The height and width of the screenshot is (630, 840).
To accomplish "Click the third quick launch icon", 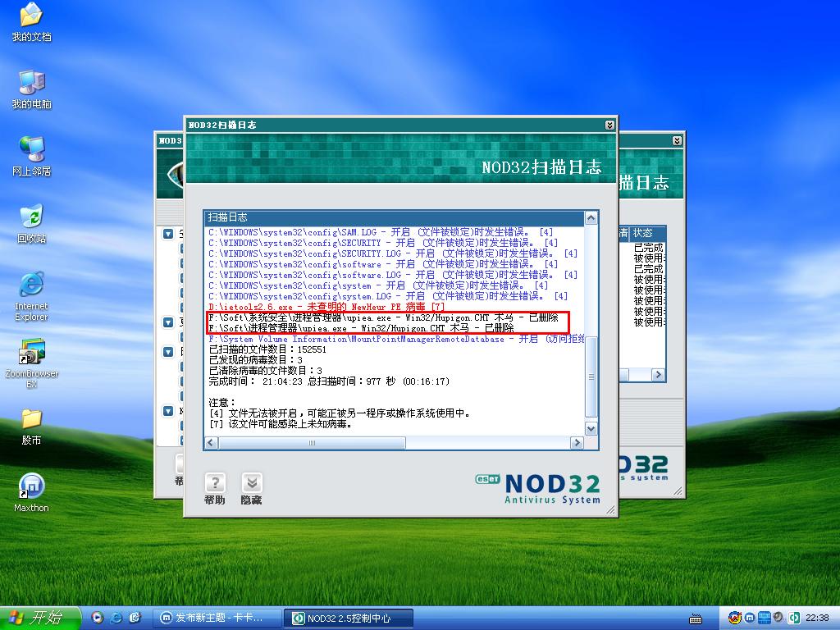I will click(135, 618).
